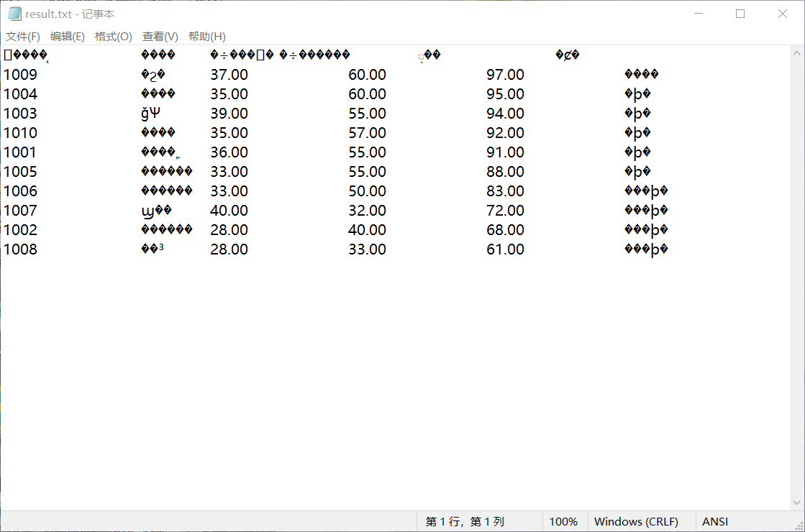Click the 100% zoom status entry
805x532 pixels.
click(x=563, y=522)
